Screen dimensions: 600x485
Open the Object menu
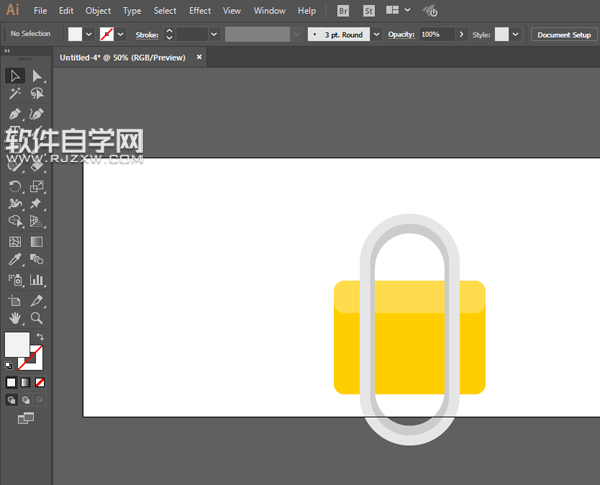[98, 11]
